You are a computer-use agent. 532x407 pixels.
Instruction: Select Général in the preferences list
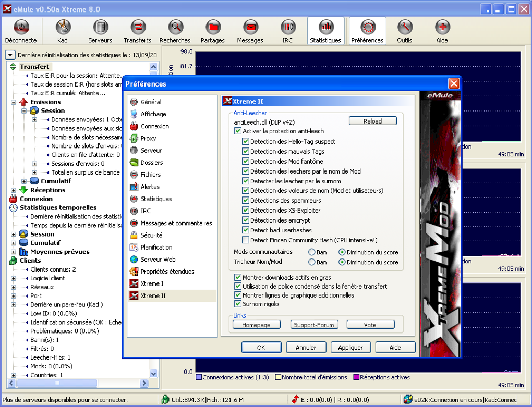click(151, 102)
